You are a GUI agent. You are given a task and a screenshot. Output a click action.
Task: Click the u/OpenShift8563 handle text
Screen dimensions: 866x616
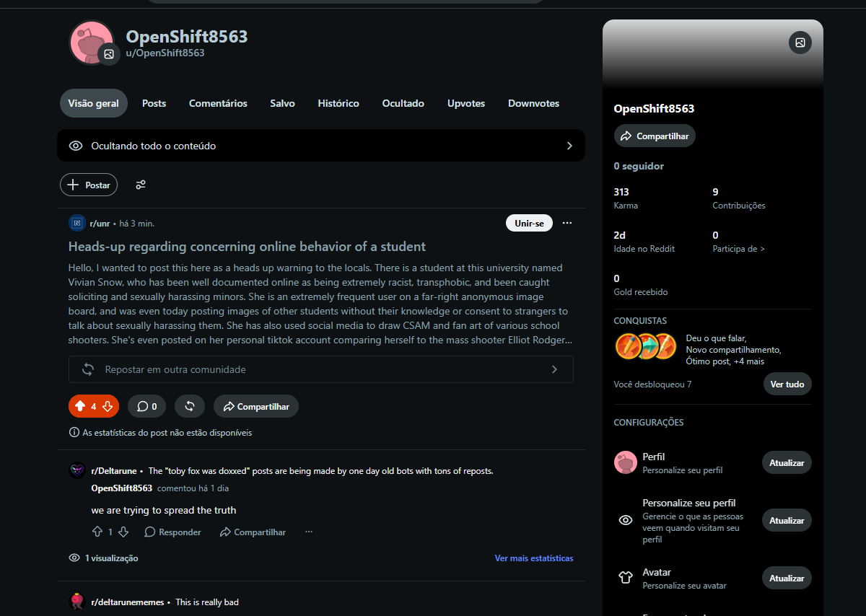pos(165,53)
